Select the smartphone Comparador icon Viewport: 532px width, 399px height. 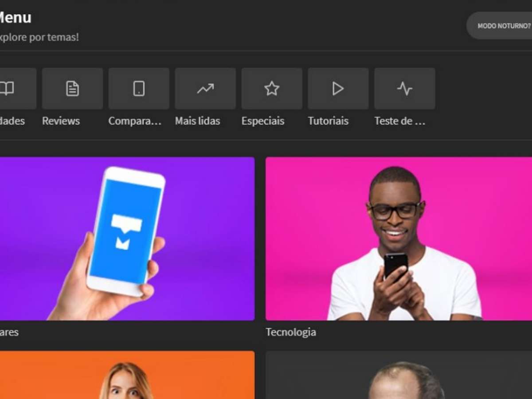(x=139, y=89)
